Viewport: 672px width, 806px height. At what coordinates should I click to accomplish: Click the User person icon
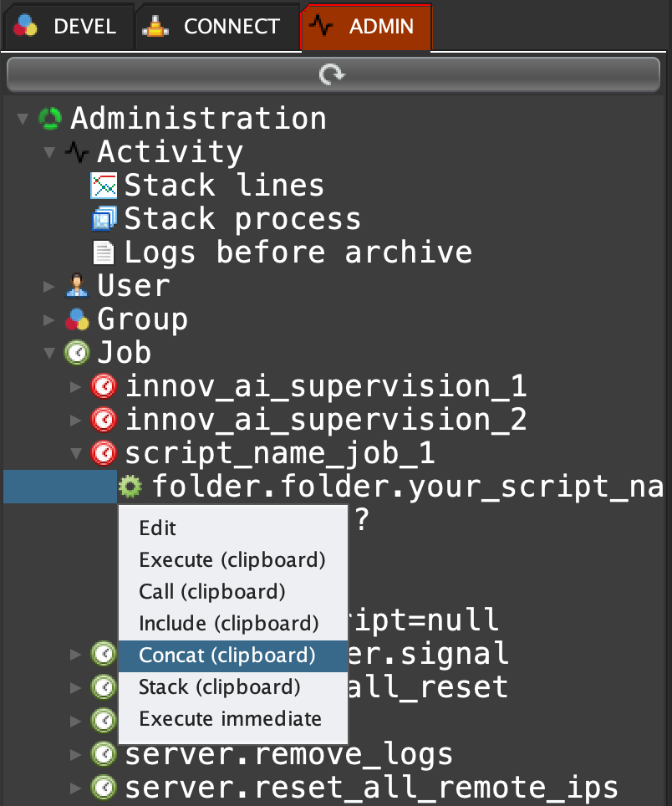76,286
